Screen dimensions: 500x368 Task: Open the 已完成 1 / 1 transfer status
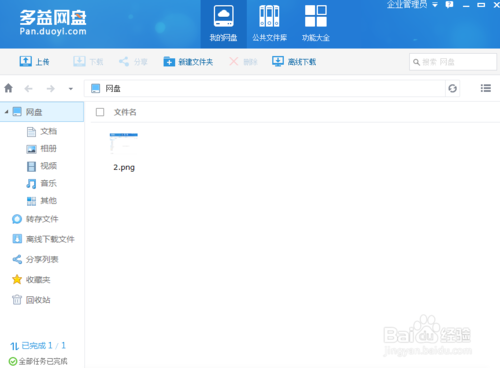[38, 346]
